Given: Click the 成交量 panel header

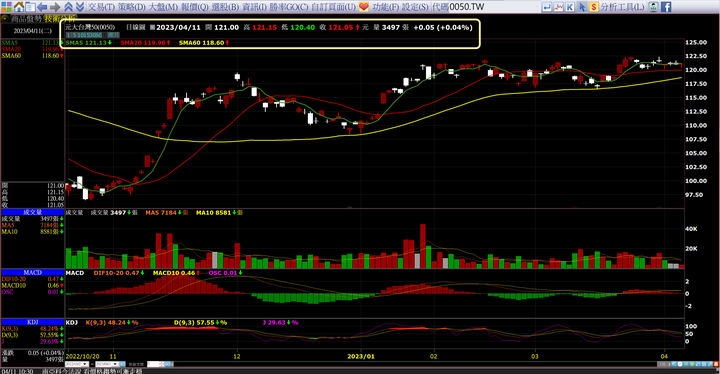Looking at the screenshot, I should pos(33,212).
